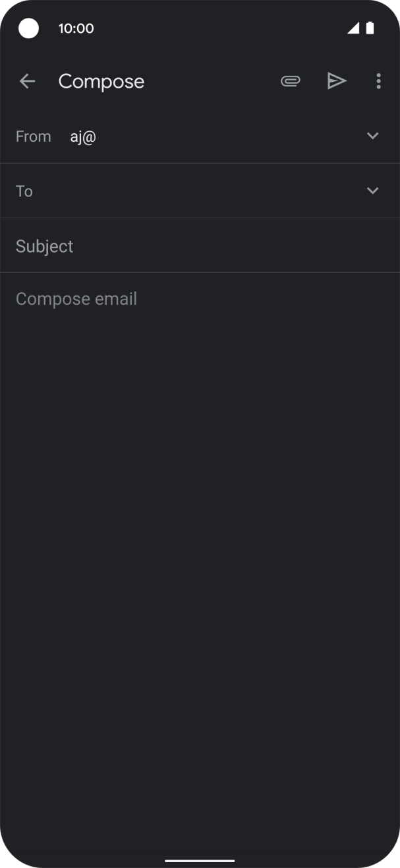Tap the home gesture bar at bottom
This screenshot has width=400, height=868.
(200, 860)
